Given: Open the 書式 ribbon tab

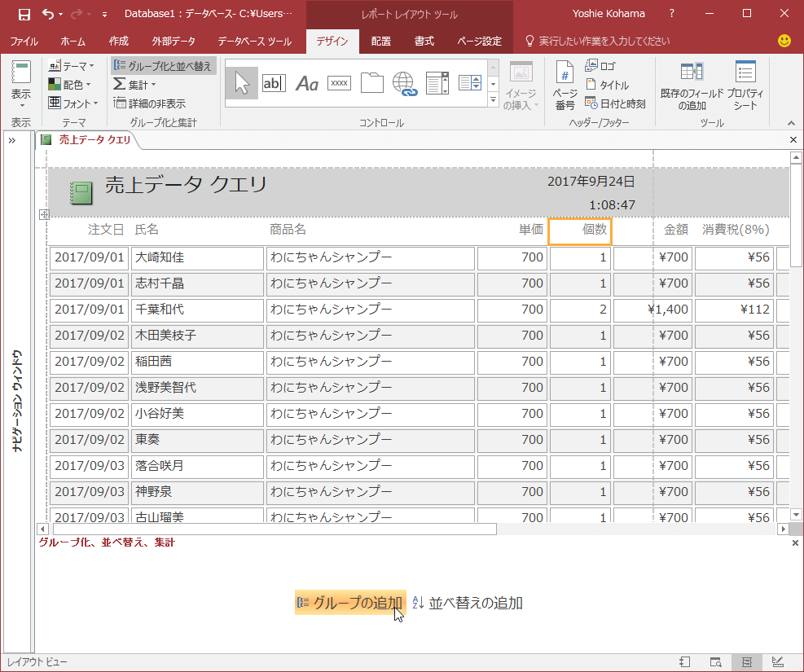Looking at the screenshot, I should [x=424, y=42].
